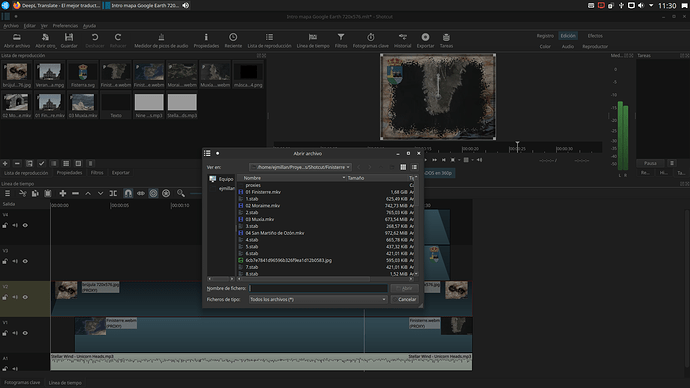Screen dimensions: 690x388
Task: Open Ayuda menu
Action: point(89,26)
